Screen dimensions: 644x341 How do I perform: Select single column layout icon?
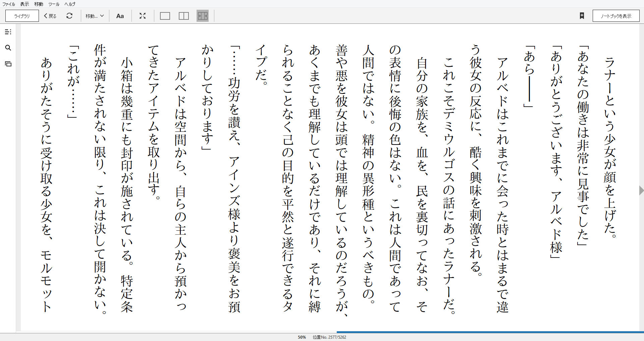pos(165,16)
